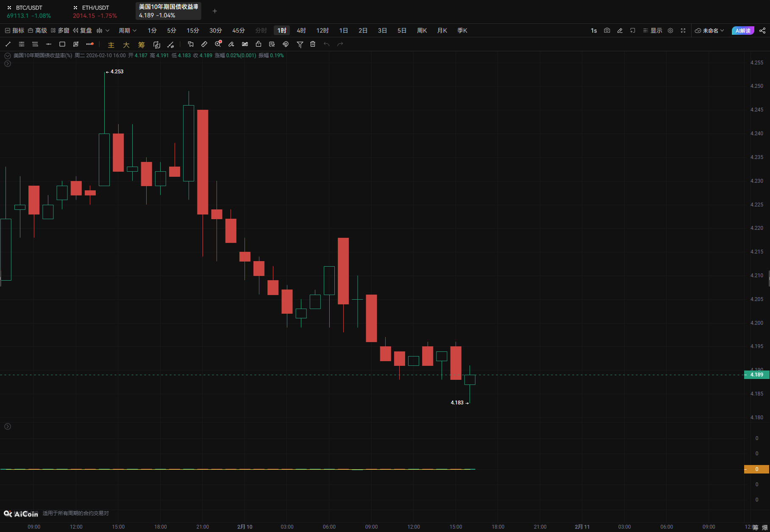Open the filter funnel tool
The width and height of the screenshot is (770, 532).
coord(300,44)
